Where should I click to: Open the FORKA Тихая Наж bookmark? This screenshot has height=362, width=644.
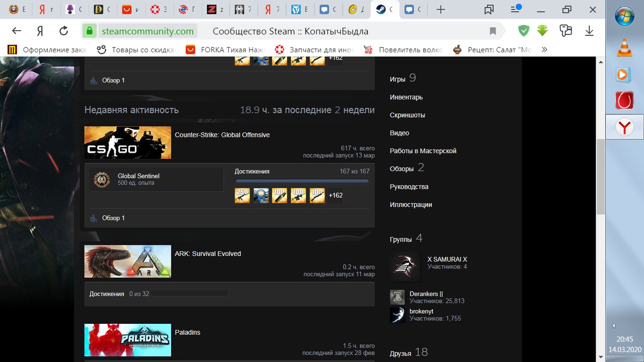pyautogui.click(x=224, y=49)
